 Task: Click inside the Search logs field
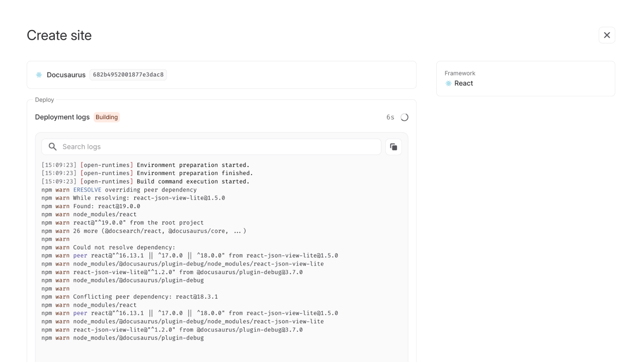(211, 147)
